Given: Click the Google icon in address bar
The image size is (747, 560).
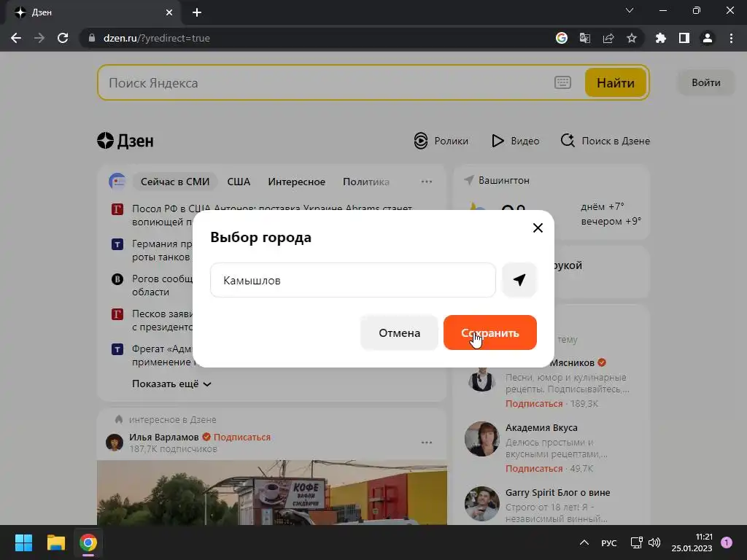Looking at the screenshot, I should point(562,38).
